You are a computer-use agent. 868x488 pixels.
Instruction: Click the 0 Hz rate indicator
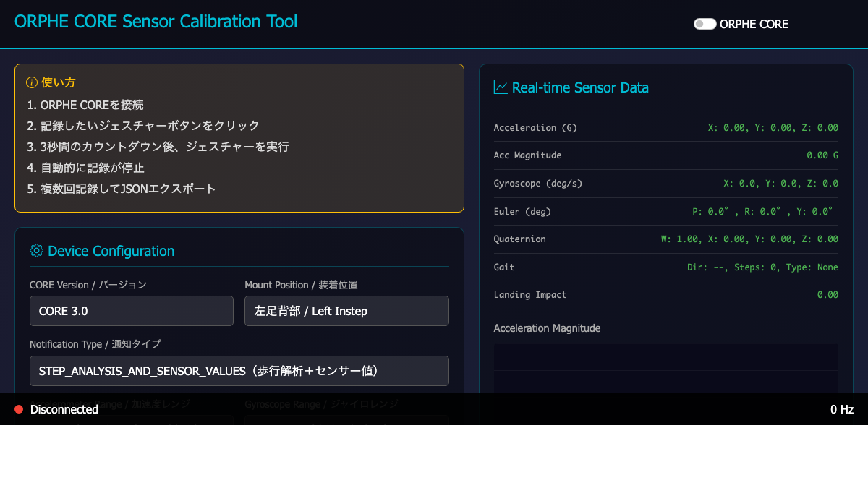842,410
